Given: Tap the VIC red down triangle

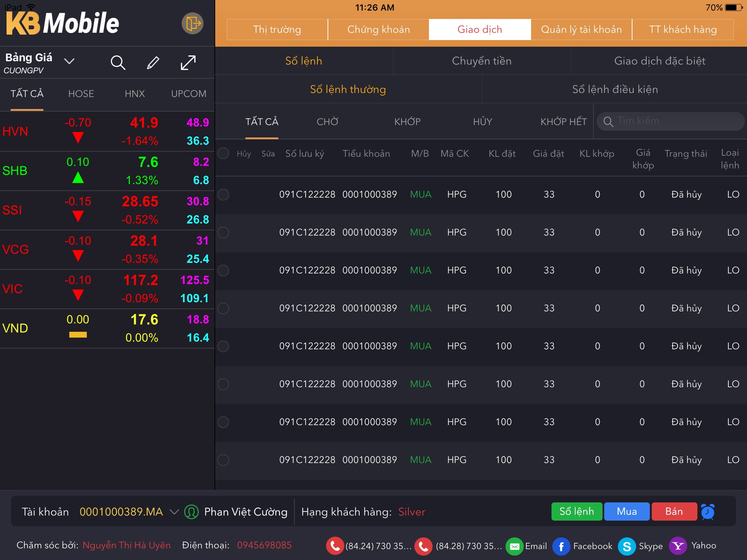Looking at the screenshot, I should click(78, 295).
